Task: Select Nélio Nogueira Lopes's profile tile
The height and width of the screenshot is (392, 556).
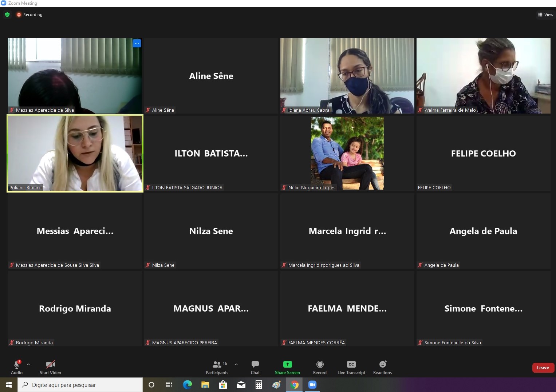Action: pyautogui.click(x=347, y=153)
